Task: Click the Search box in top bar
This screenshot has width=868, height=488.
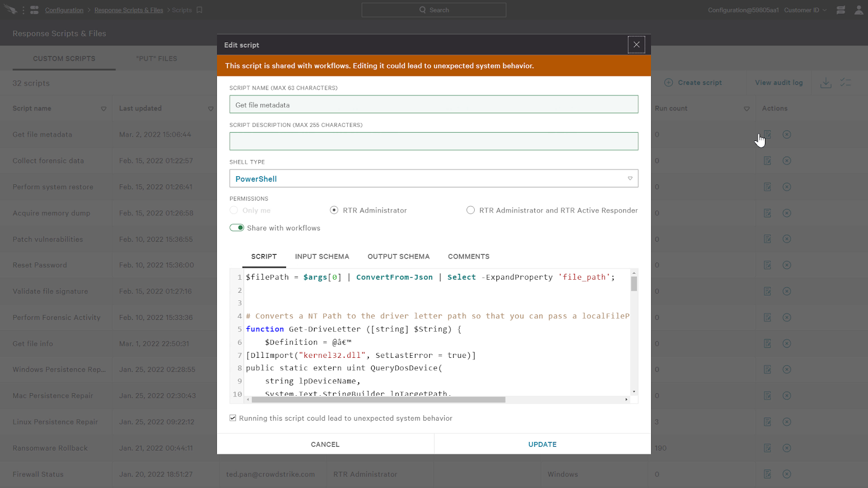Action: pyautogui.click(x=433, y=10)
